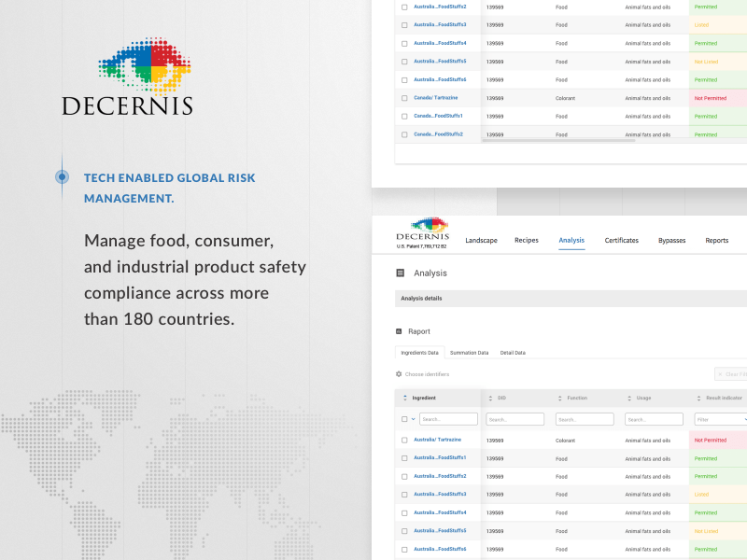This screenshot has width=747, height=560.
Task: Sort by Usage column arrows
Action: [629, 399]
